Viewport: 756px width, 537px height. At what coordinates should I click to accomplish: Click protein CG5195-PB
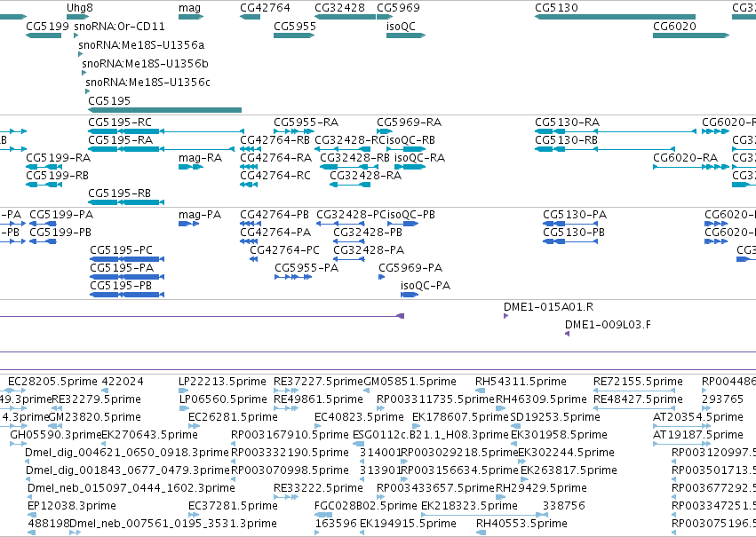coord(127,295)
